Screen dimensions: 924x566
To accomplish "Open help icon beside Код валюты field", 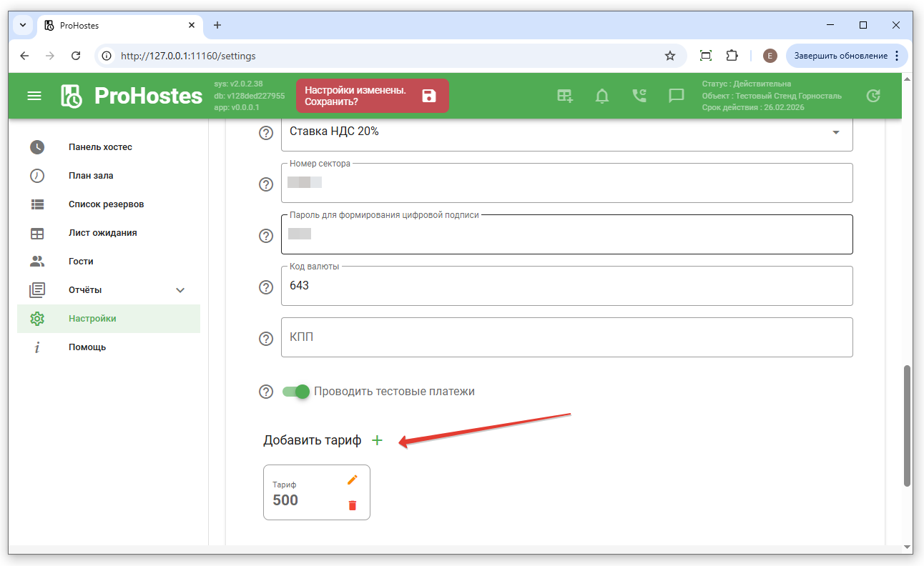I will [x=266, y=287].
